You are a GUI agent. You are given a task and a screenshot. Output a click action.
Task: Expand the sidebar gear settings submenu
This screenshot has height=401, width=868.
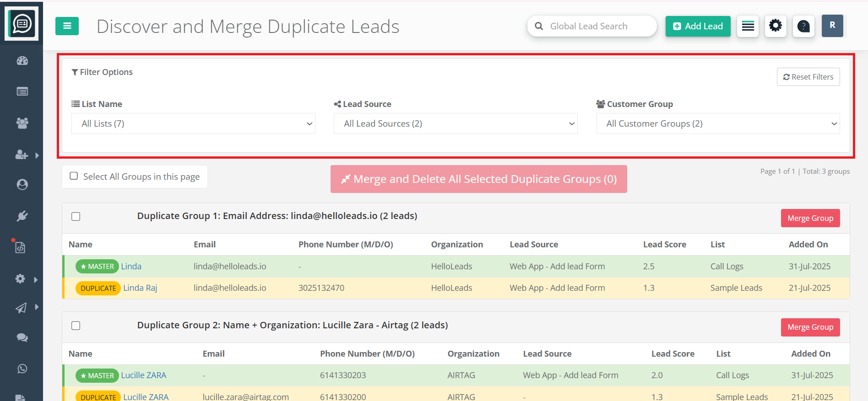point(22,279)
